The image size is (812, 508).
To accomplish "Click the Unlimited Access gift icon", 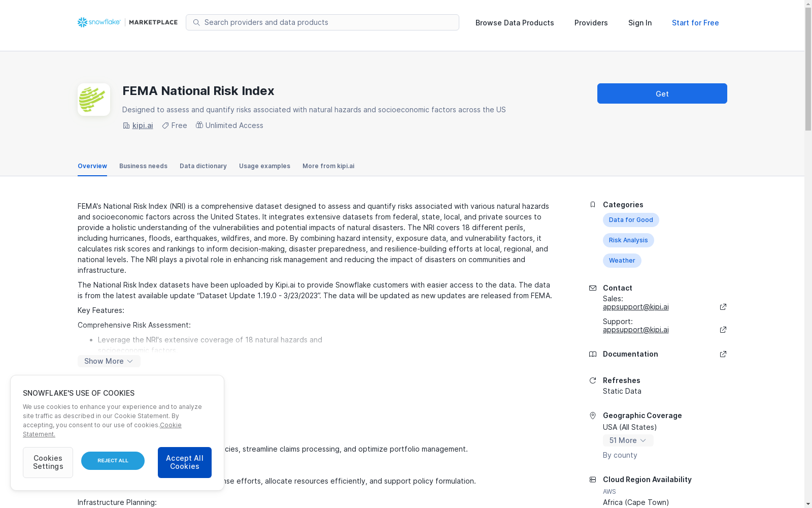I will click(199, 125).
